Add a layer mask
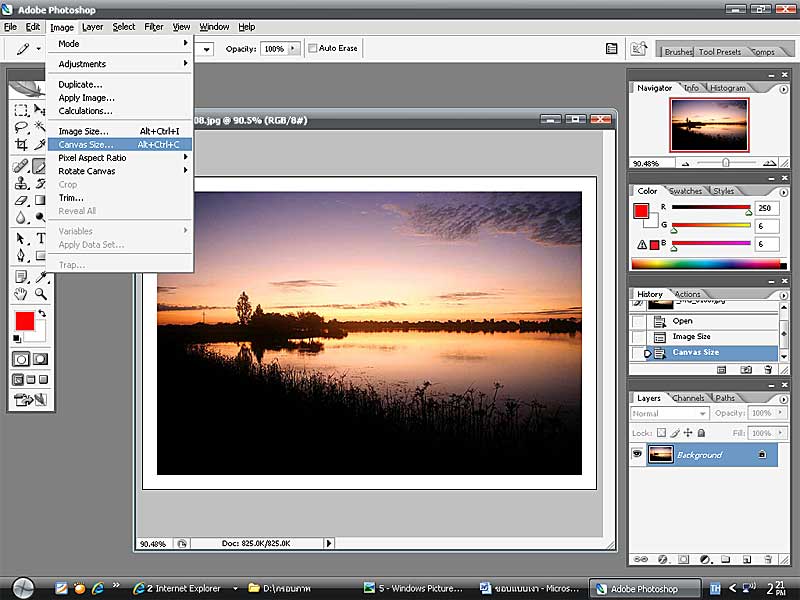800x600 pixels. (683, 560)
